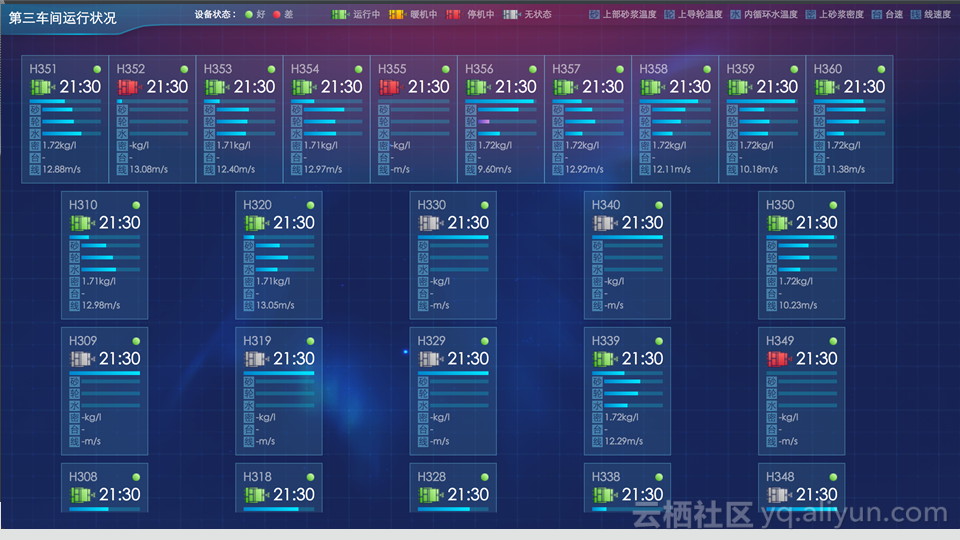Screen dimensions: 960x540
Task: Click the full progress bar on H309
Action: pyautogui.click(x=105, y=373)
